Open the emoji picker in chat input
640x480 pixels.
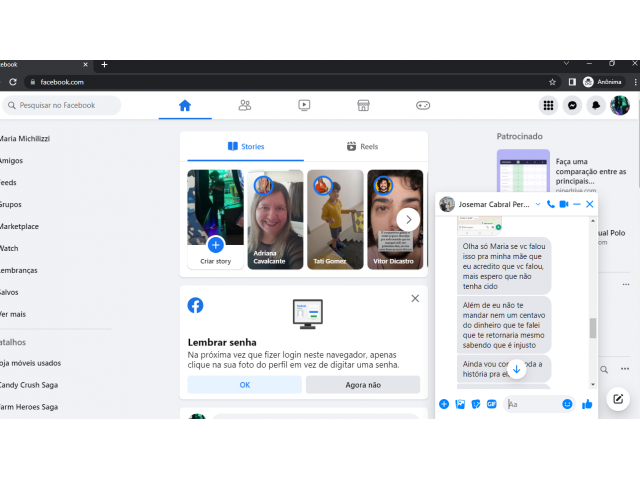[x=567, y=404]
